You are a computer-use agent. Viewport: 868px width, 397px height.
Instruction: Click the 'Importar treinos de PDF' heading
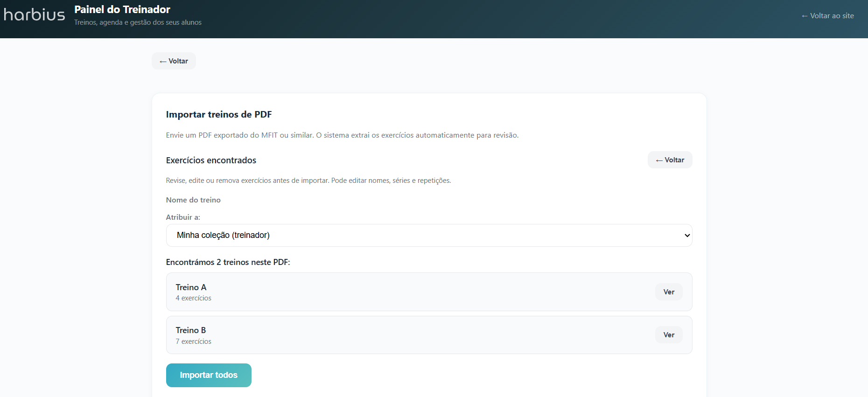tap(219, 115)
